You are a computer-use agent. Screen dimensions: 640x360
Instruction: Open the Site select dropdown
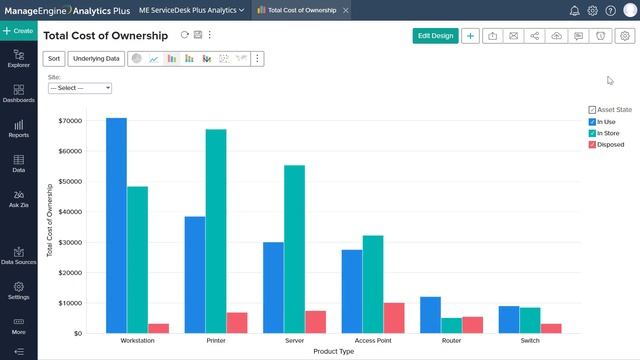[80, 88]
